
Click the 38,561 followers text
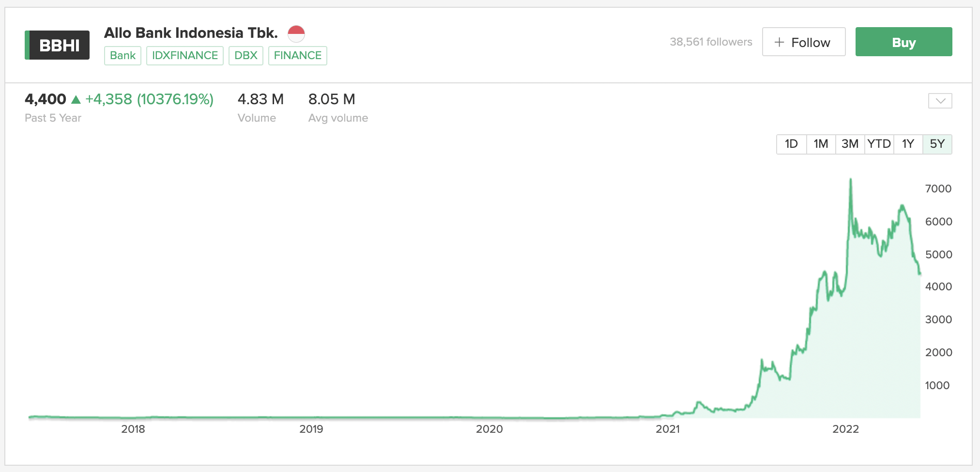(x=711, y=42)
